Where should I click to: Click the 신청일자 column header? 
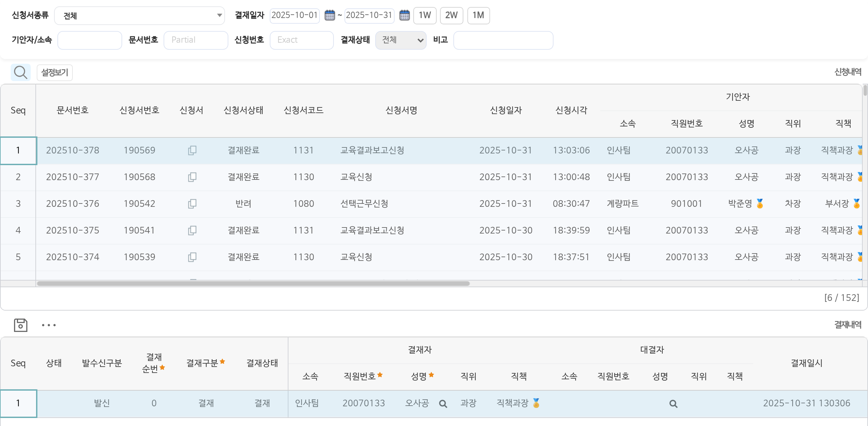506,110
